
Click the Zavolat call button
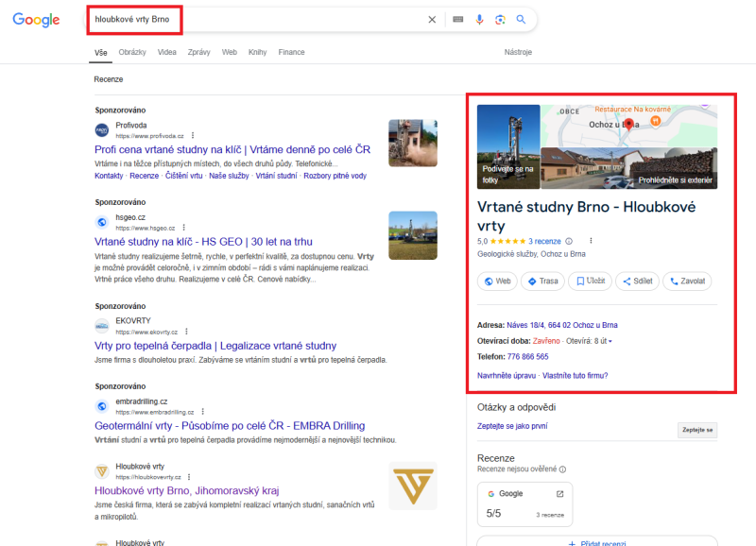click(687, 281)
